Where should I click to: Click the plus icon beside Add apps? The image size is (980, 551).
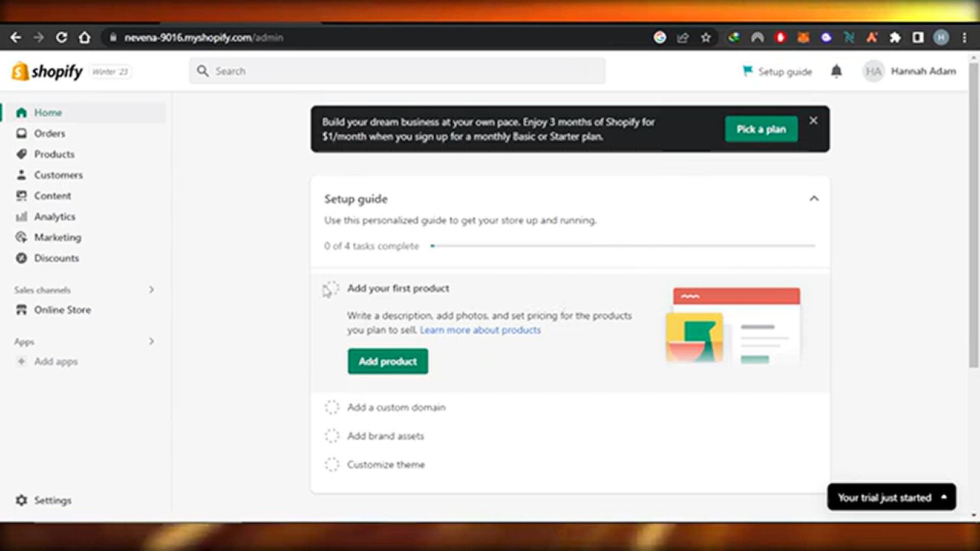[21, 362]
